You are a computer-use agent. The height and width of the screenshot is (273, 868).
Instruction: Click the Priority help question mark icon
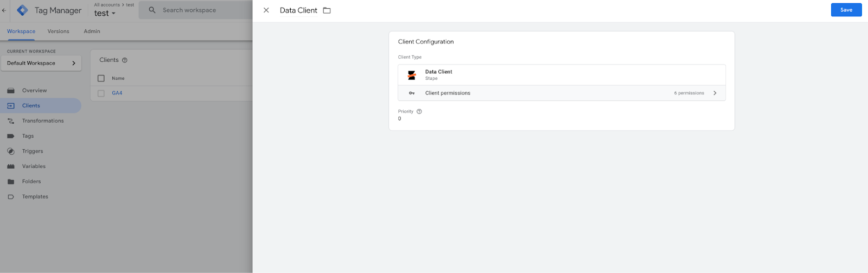[419, 111]
